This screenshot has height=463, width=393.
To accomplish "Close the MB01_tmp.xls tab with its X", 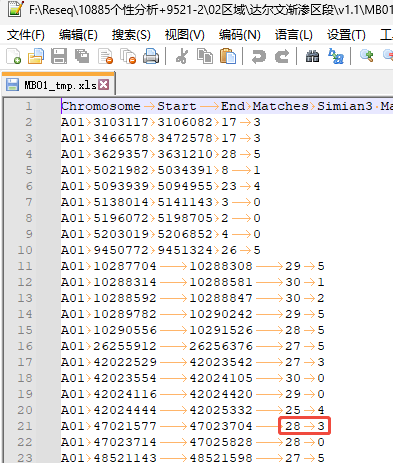I will click(104, 85).
